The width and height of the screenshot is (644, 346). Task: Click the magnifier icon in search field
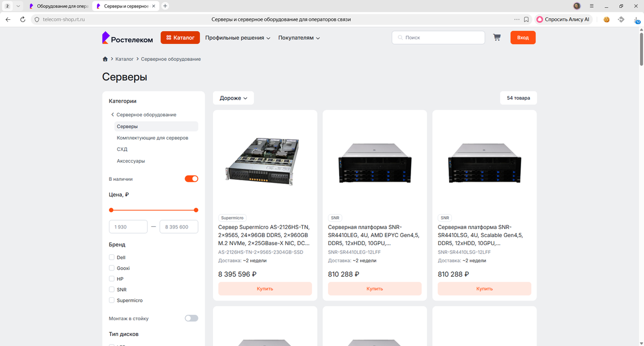(400, 38)
